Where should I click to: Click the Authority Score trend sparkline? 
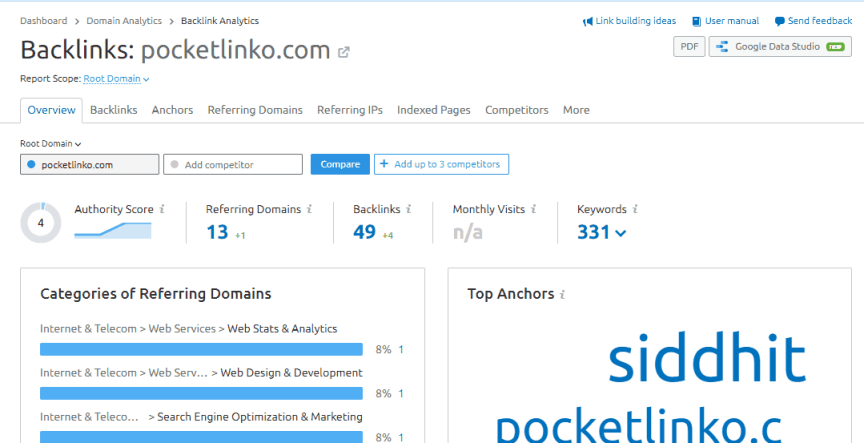(x=112, y=230)
